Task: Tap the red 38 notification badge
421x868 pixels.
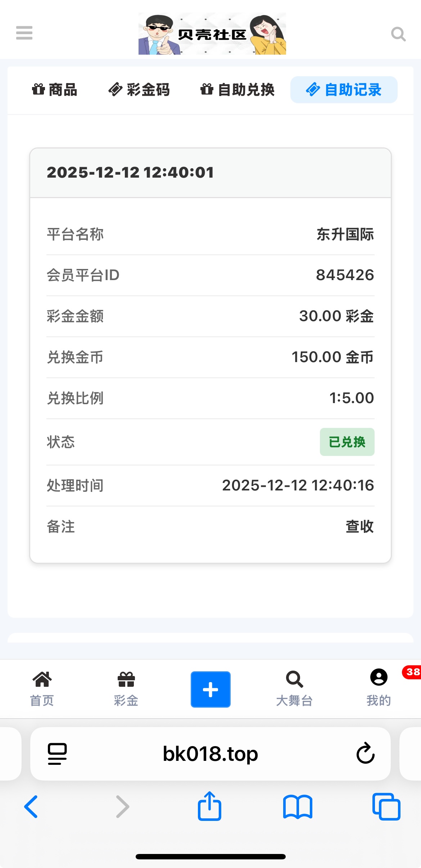Action: (x=412, y=672)
